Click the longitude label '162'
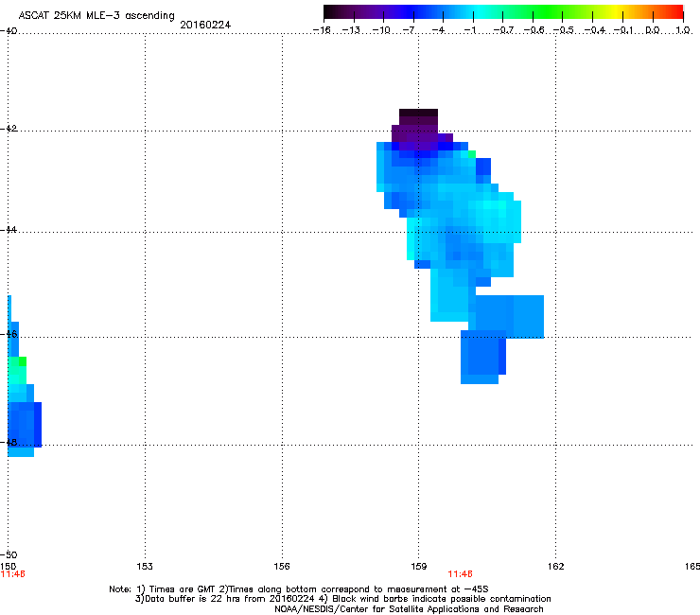The width and height of the screenshot is (700, 615). point(556,567)
